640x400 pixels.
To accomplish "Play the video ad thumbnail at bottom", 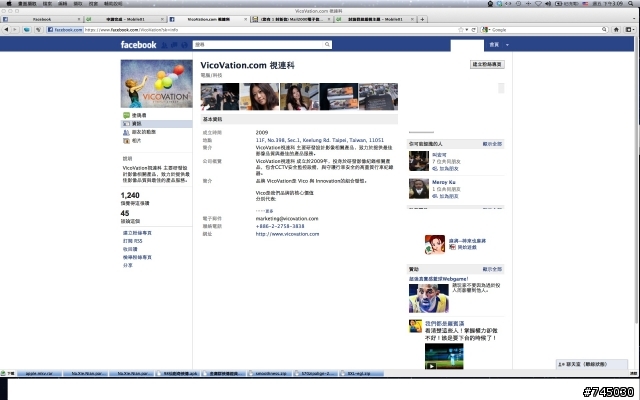I will pyautogui.click(x=444, y=356).
